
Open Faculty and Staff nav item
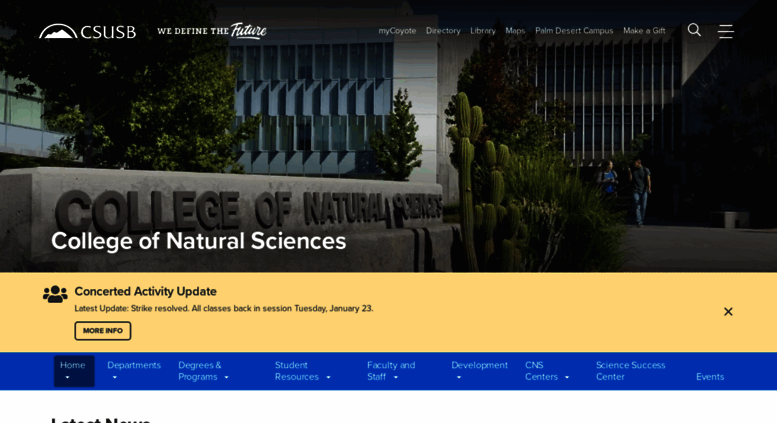pos(391,371)
